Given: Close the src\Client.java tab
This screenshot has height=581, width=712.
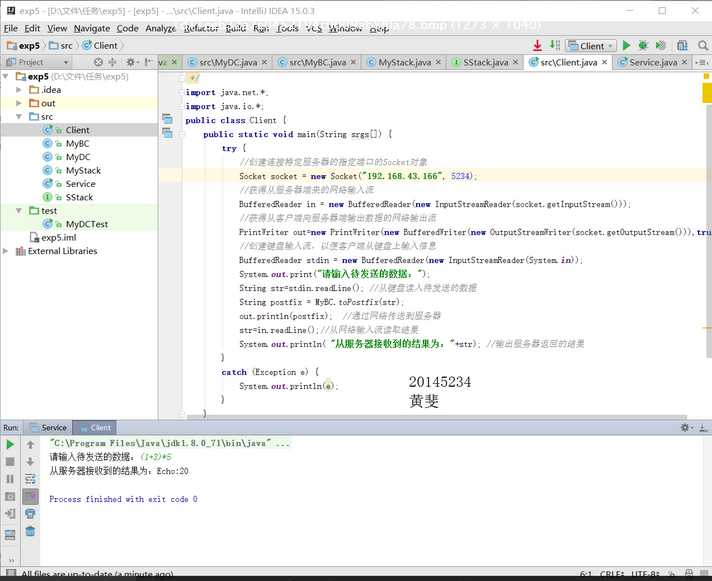Looking at the screenshot, I should (604, 62).
